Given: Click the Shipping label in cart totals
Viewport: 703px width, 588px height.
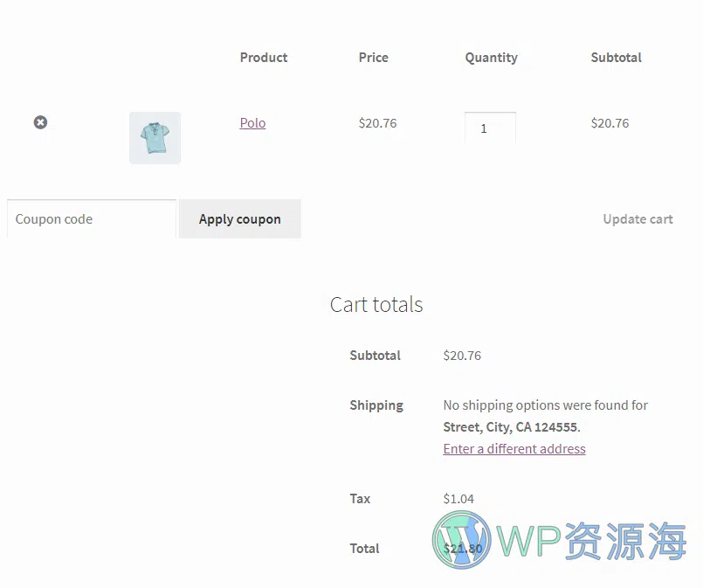Looking at the screenshot, I should pos(376,405).
